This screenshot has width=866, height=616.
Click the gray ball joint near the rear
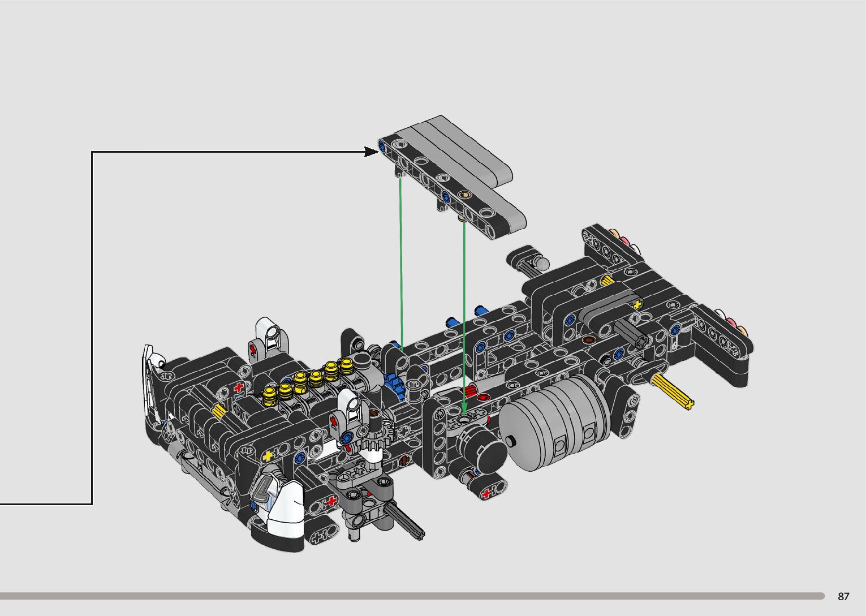tap(541, 264)
